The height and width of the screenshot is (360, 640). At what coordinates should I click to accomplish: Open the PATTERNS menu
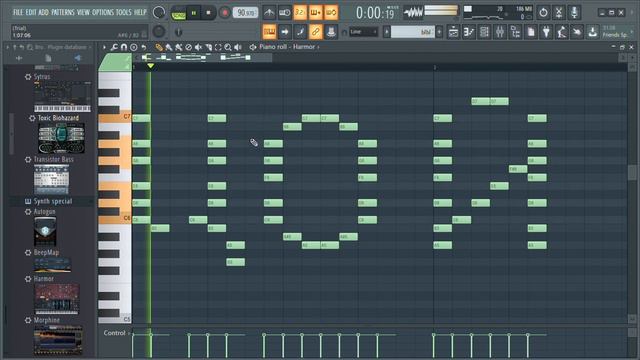click(63, 12)
